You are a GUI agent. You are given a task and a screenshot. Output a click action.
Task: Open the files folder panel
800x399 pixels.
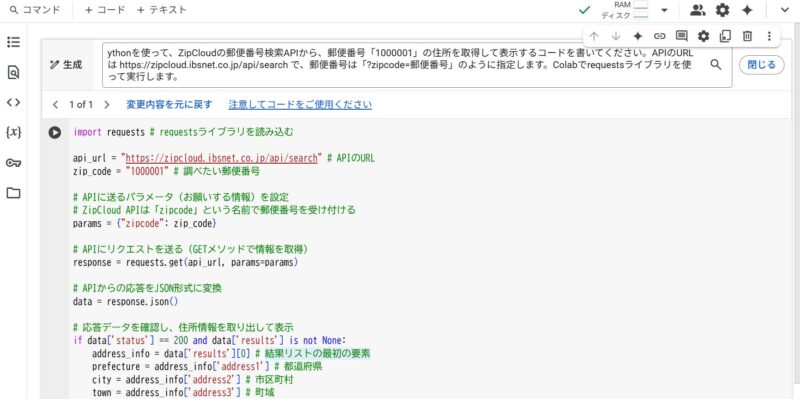[13, 193]
